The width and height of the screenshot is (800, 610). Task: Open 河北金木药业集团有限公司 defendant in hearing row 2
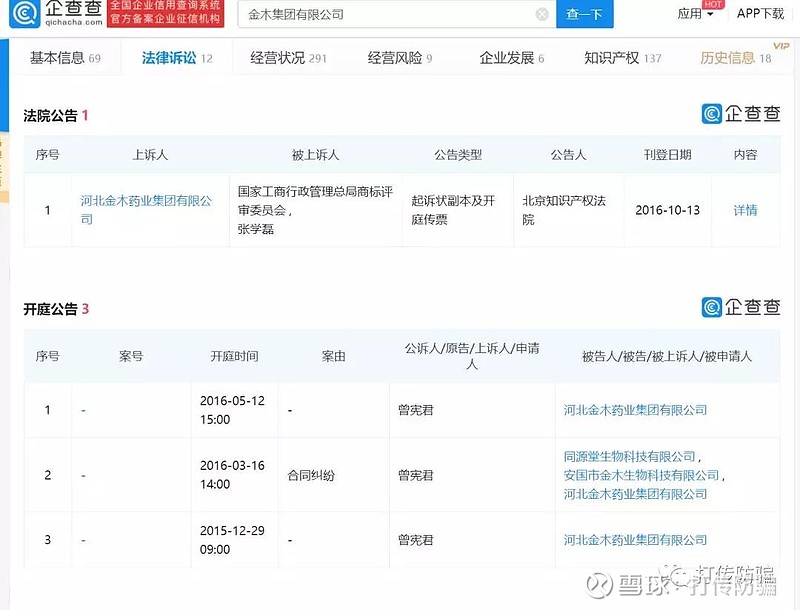pyautogui.click(x=635, y=494)
